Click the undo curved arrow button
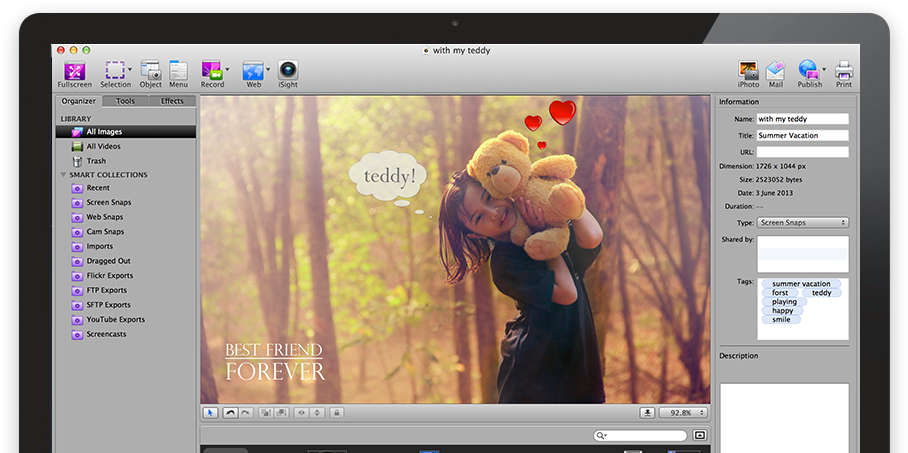The width and height of the screenshot is (908, 453). [x=230, y=413]
